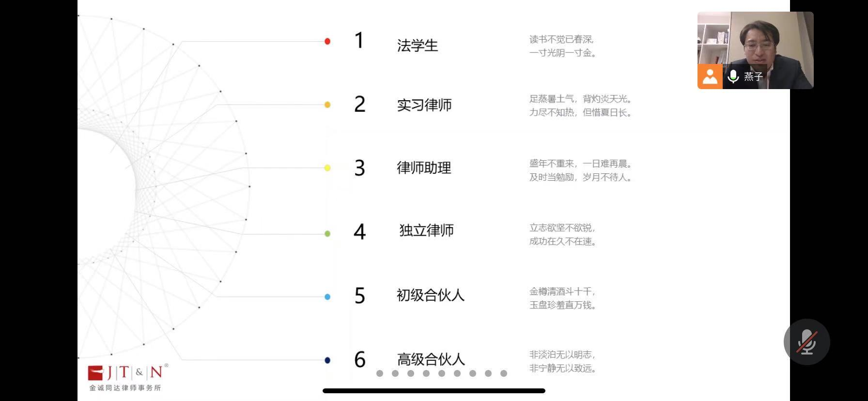Viewport: 868px width, 401px height.
Task: Tap the home indicator bar
Action: click(434, 391)
